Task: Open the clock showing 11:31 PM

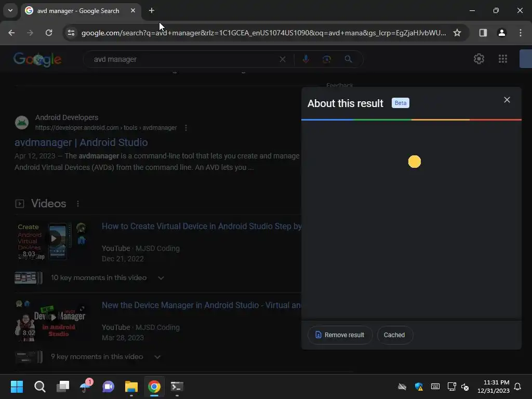Action: click(x=494, y=387)
